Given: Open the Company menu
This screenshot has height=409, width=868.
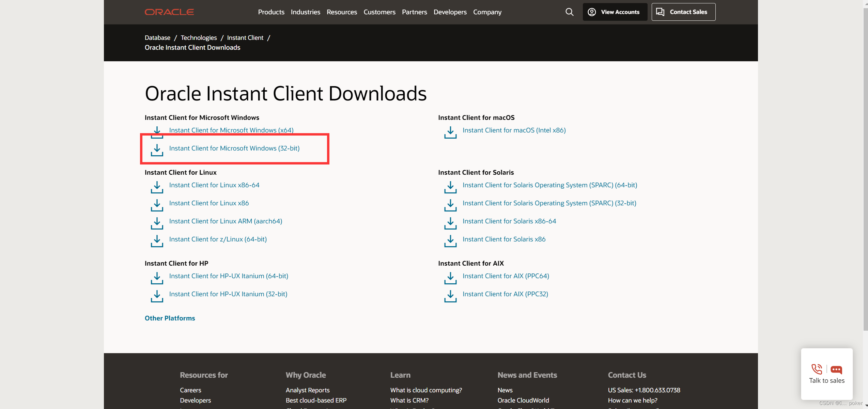Looking at the screenshot, I should [487, 12].
